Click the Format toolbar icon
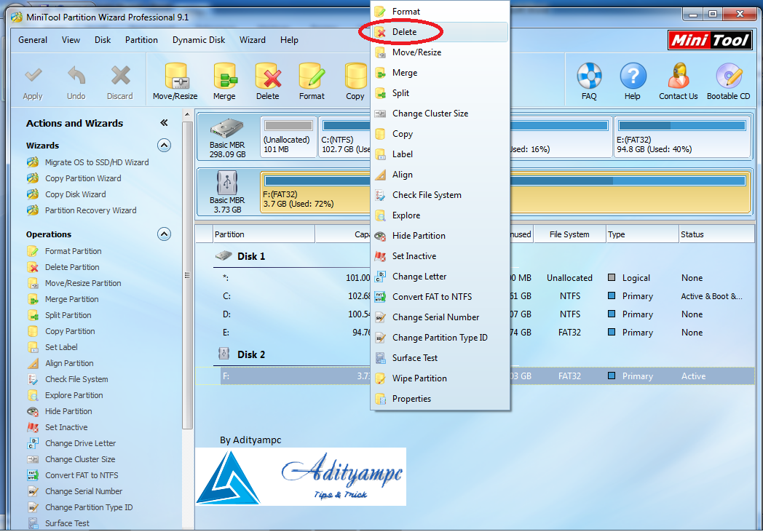Viewport: 763px width, 532px height. (312, 77)
